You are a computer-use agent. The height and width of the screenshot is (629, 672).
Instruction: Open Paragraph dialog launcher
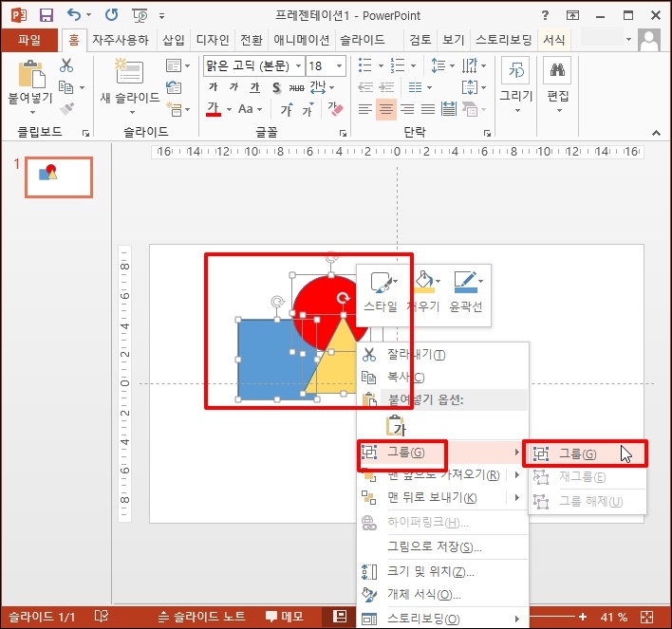(487, 133)
